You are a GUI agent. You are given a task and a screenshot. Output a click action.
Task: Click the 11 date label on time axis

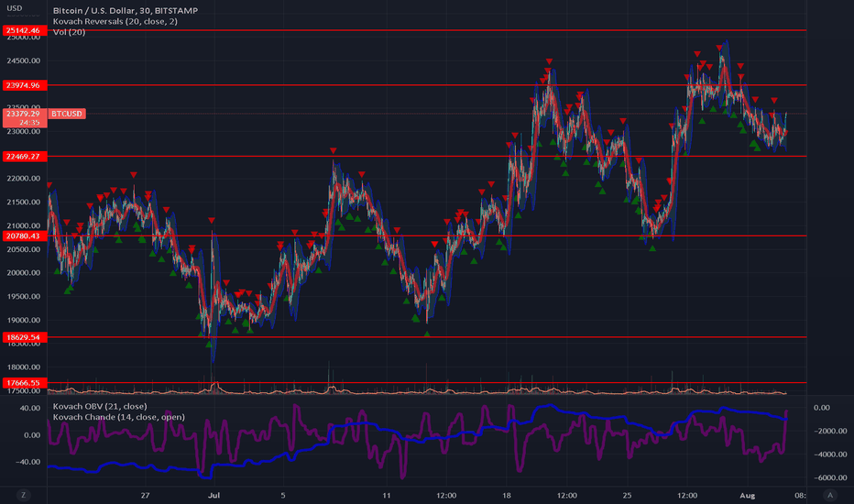[386, 495]
